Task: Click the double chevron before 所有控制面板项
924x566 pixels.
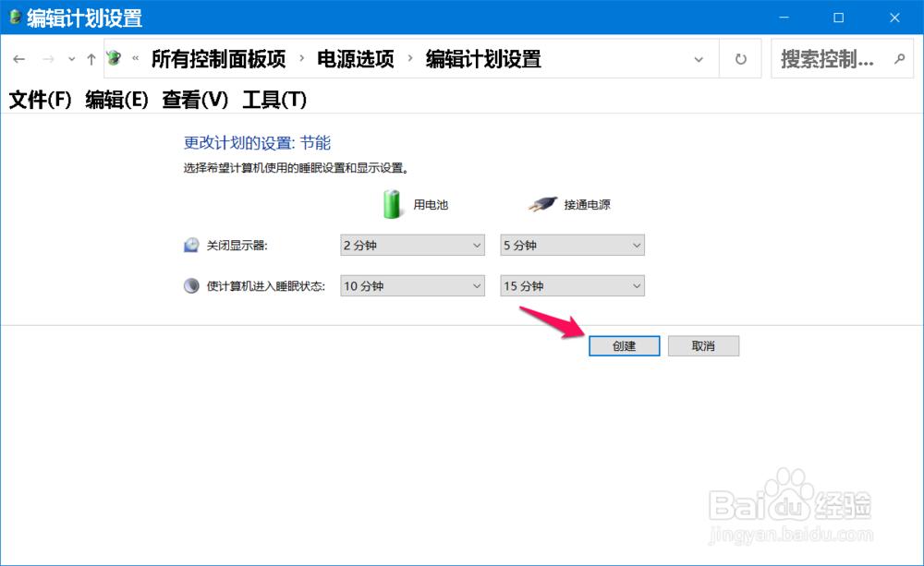Action: [136, 58]
